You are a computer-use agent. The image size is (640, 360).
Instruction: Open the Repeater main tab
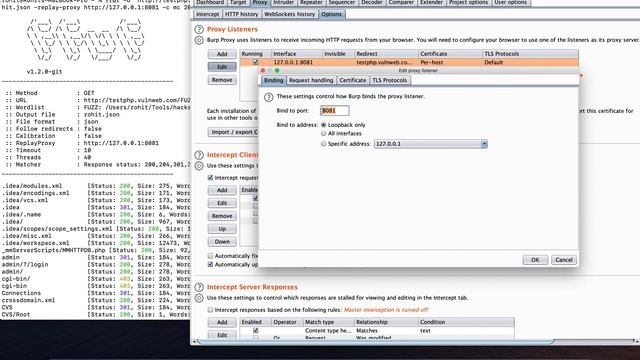(311, 2)
